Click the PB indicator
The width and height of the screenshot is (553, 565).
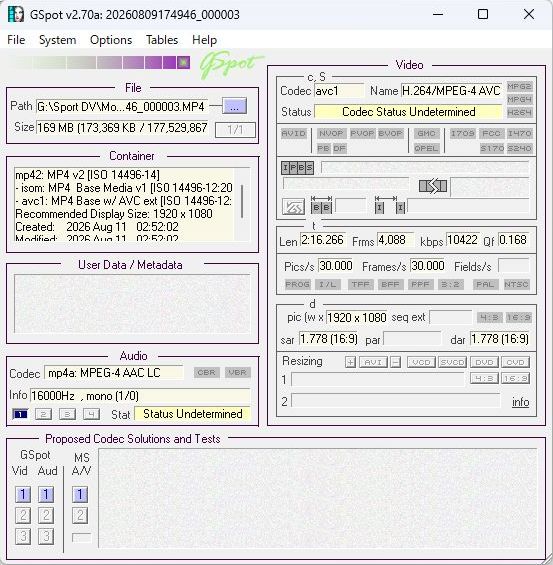[324, 148]
